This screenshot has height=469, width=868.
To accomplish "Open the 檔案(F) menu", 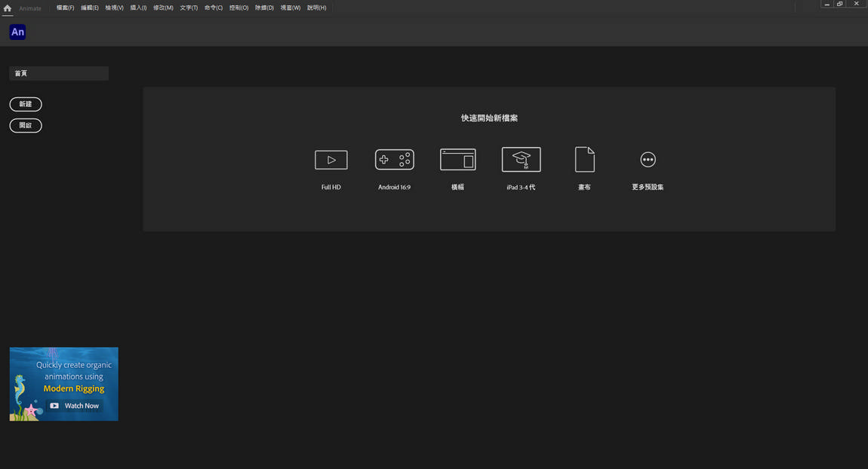I will [65, 8].
